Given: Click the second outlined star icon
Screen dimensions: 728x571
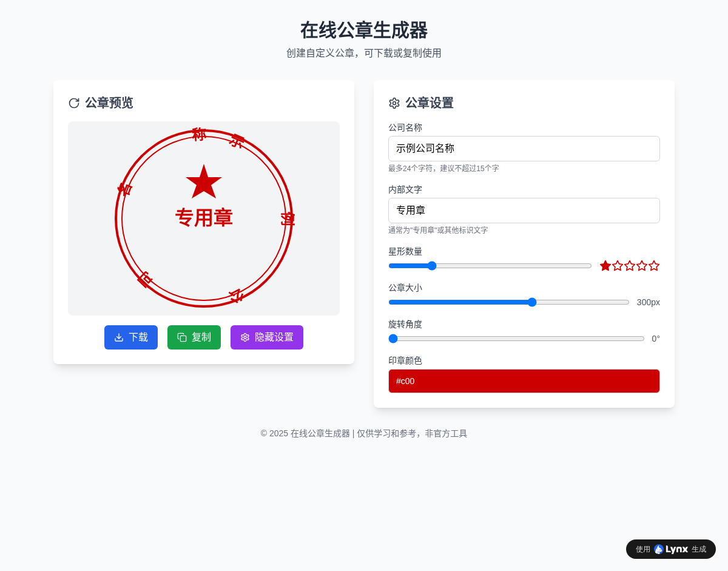Looking at the screenshot, I should click(x=618, y=266).
